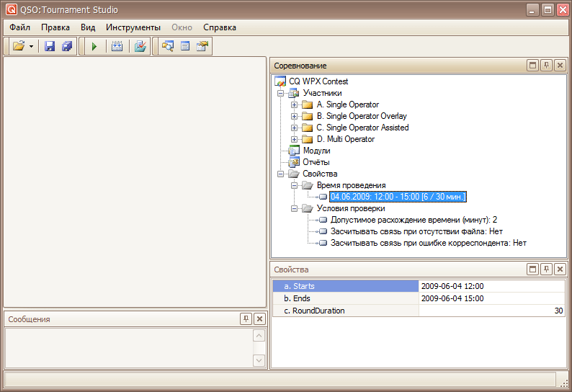Click the folder with red checkmark icon
Screen dimensions: 572x392
(141, 46)
